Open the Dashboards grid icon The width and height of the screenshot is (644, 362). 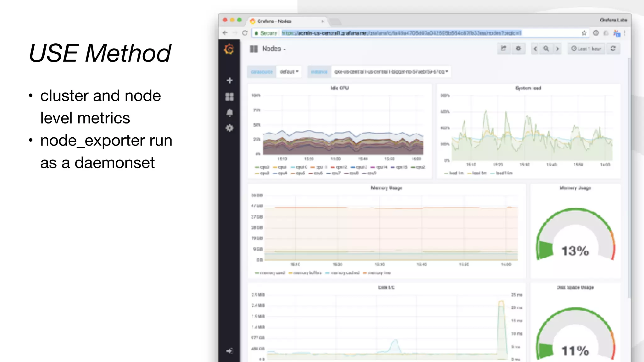(230, 97)
